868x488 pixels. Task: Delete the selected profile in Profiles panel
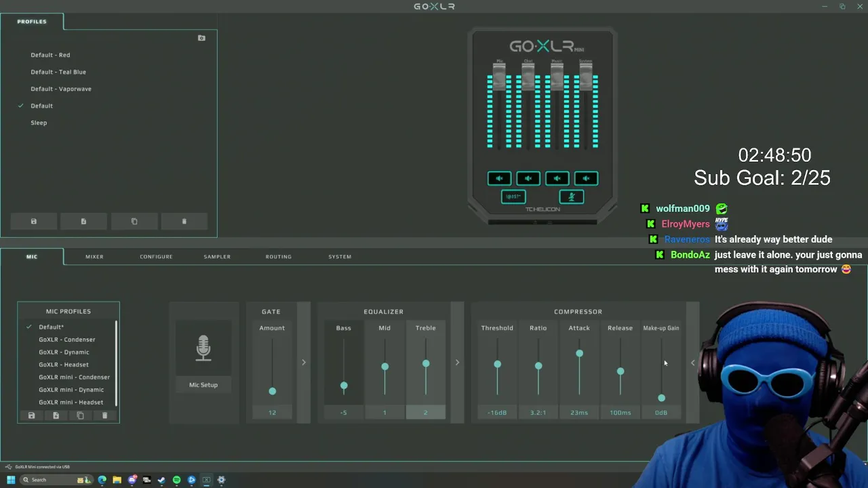coord(184,222)
